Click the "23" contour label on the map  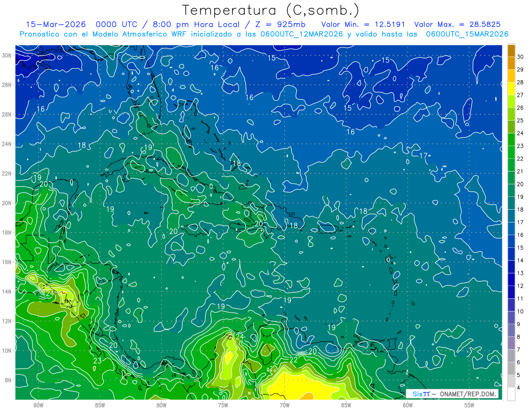98,361
